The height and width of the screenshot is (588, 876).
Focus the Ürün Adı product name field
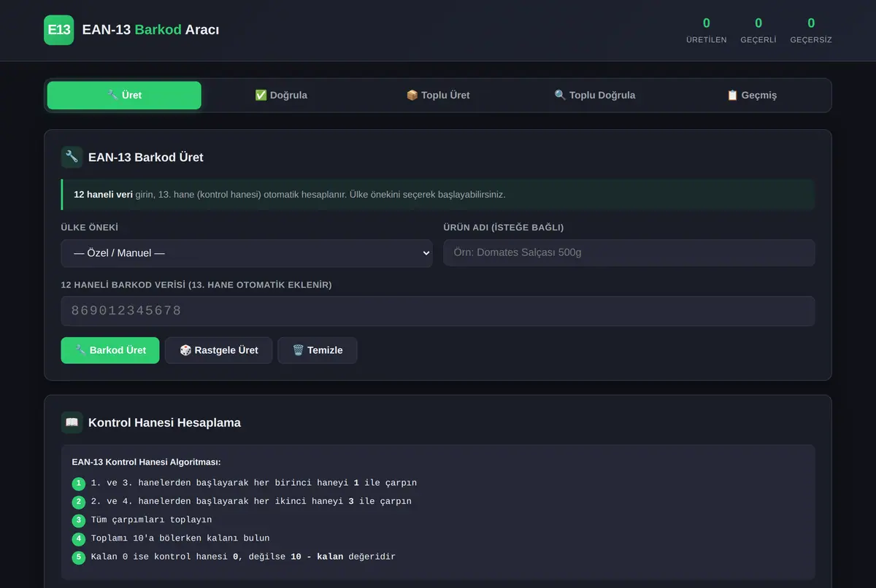pos(629,253)
